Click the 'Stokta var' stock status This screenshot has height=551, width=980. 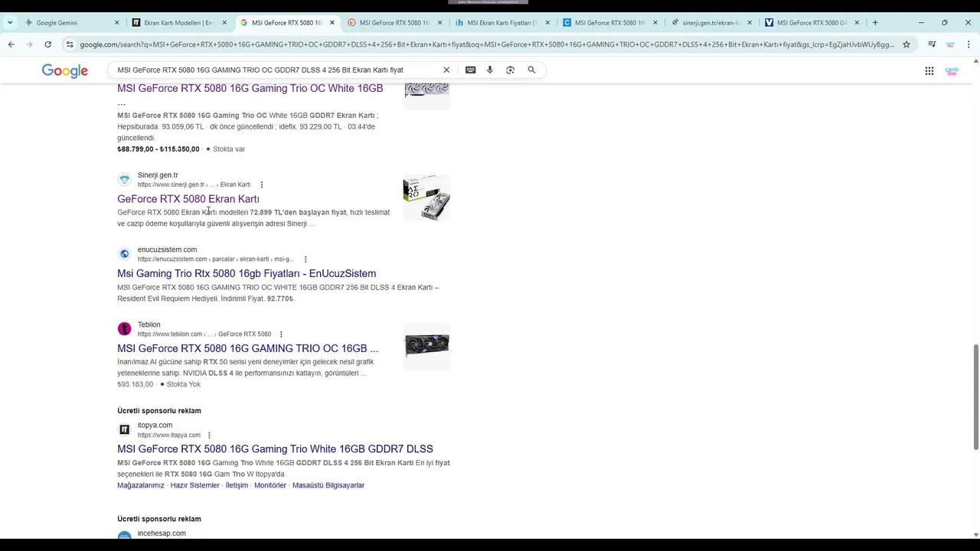[229, 149]
